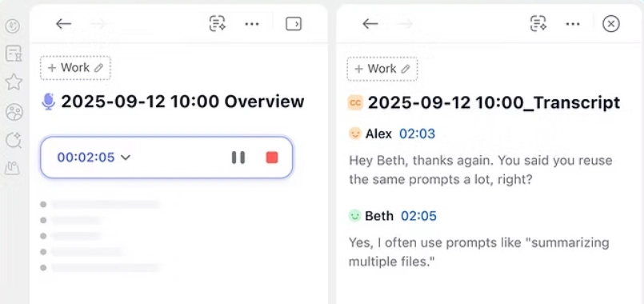644x304 pixels.
Task: Open more options menu in Overview pane
Action: (252, 24)
